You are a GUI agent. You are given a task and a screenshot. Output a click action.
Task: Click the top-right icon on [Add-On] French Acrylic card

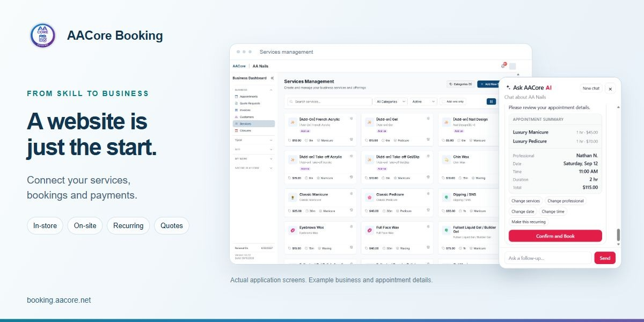(x=351, y=119)
